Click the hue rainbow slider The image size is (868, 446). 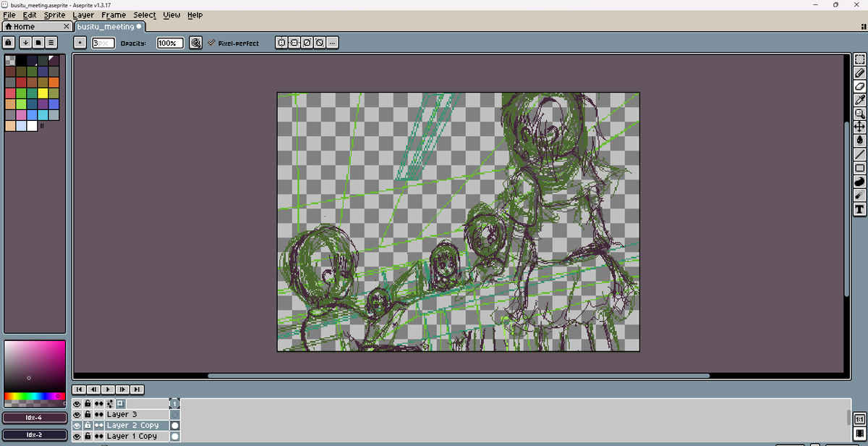pyautogui.click(x=34, y=396)
